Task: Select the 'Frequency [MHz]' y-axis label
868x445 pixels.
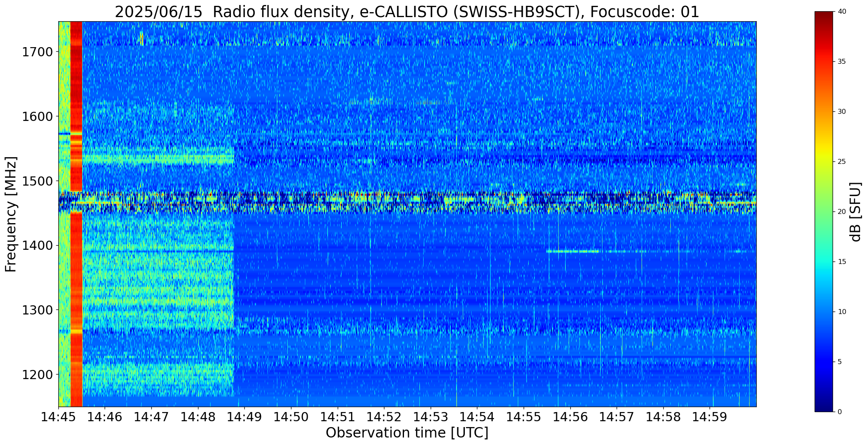Action: 11,214
